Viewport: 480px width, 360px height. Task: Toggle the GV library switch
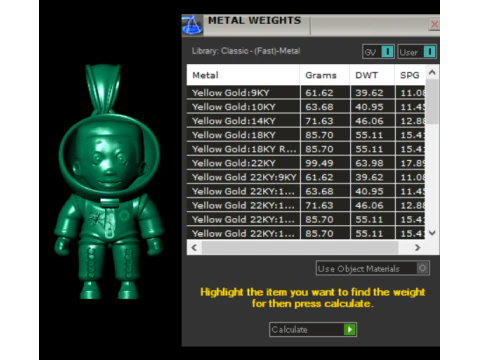(378, 52)
